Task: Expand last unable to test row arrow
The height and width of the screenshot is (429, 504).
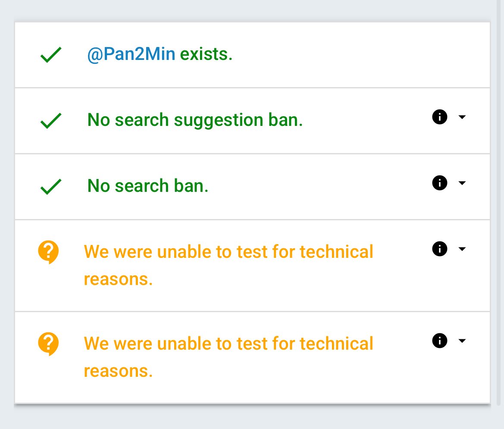Action: tap(462, 341)
